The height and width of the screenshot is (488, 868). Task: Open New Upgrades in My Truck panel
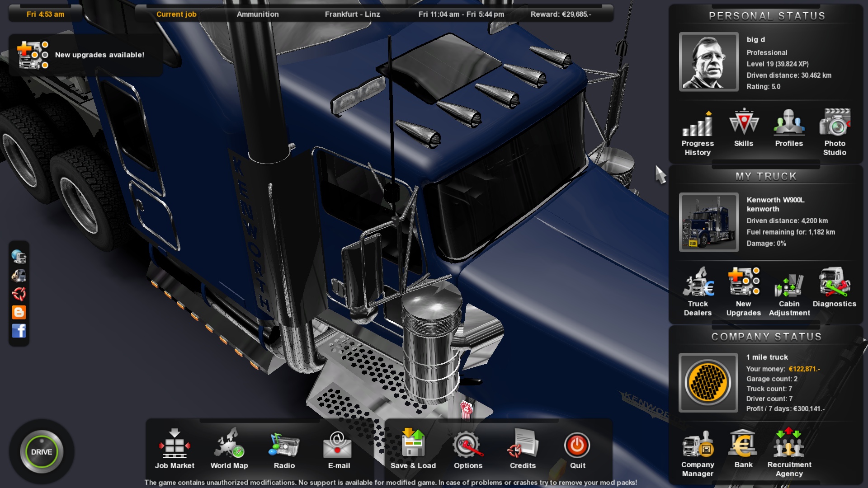point(744,292)
